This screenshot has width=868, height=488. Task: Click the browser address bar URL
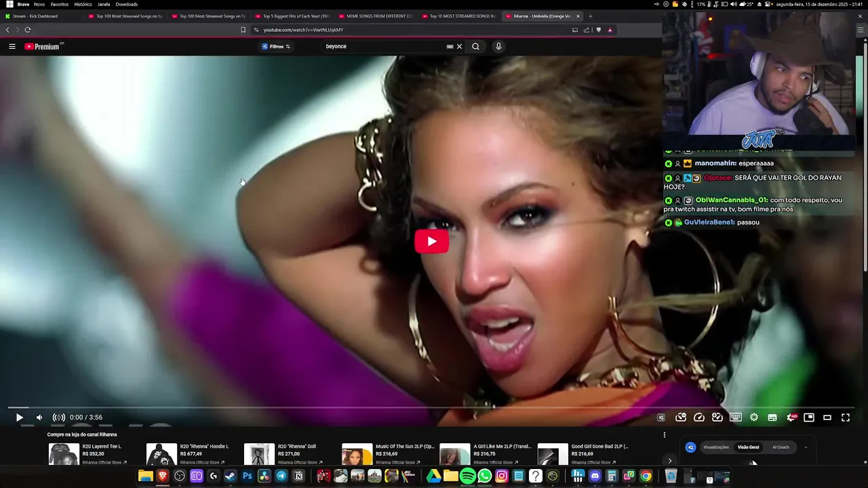(303, 30)
